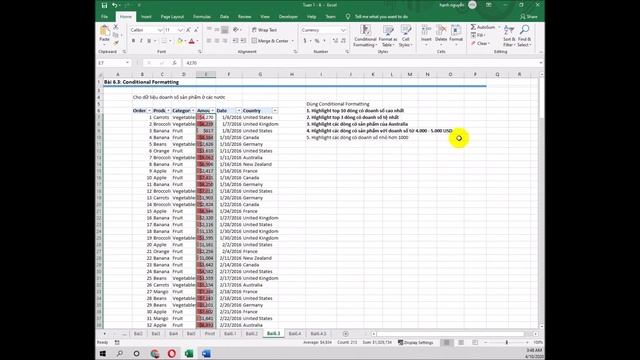Viewport: 640px width, 360px height.
Task: Open the Pivot sheet tab
Action: coord(209,333)
